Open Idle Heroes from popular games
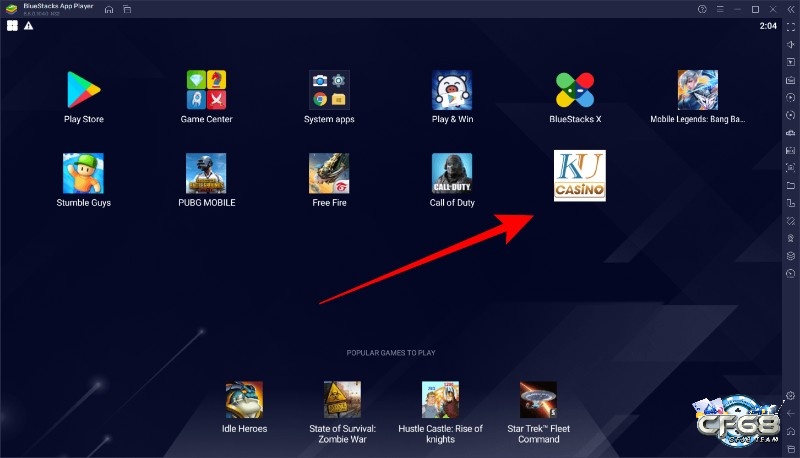This screenshot has width=800, height=458. 244,400
